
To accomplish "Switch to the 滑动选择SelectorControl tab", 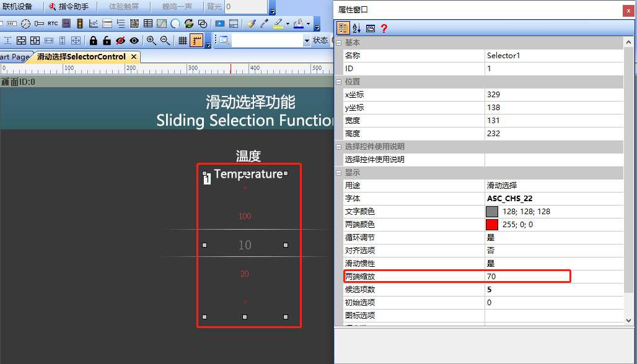I will 81,57.
